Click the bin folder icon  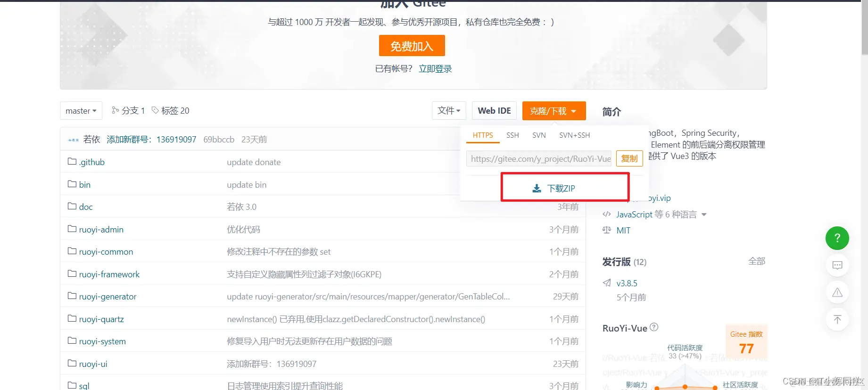tap(72, 184)
